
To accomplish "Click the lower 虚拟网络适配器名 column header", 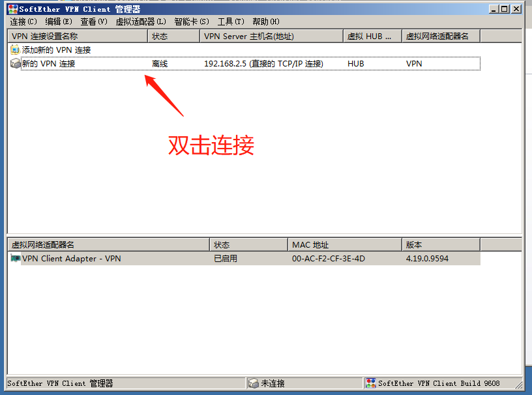I will (x=109, y=244).
